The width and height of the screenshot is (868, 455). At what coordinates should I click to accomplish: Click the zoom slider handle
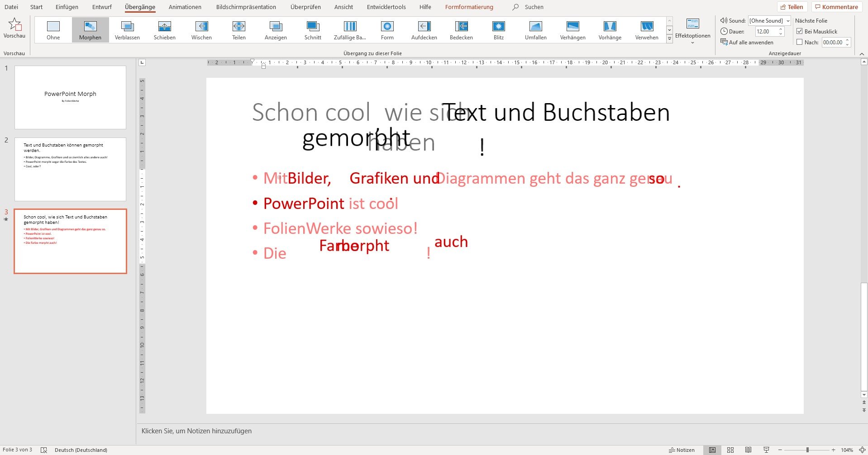coord(807,450)
